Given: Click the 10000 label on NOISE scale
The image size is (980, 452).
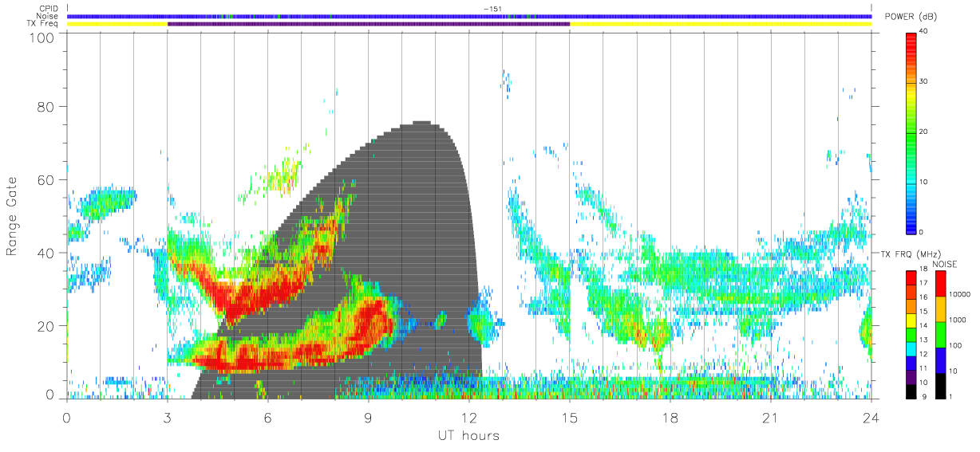Looking at the screenshot, I should [958, 294].
